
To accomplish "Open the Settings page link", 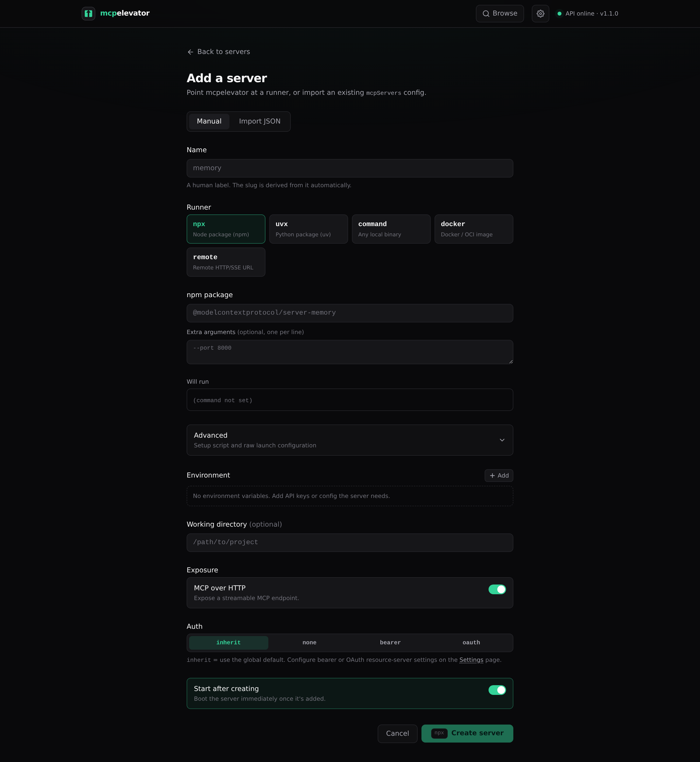I will click(471, 660).
